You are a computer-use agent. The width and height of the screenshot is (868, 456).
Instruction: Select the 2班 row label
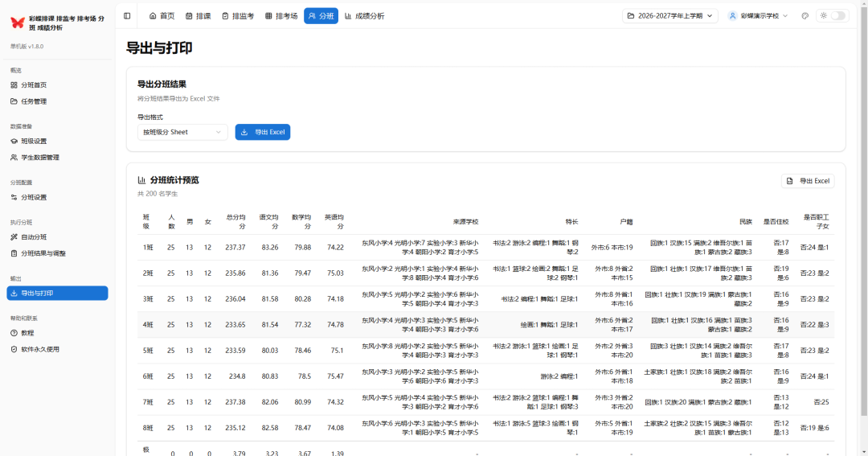click(x=148, y=273)
